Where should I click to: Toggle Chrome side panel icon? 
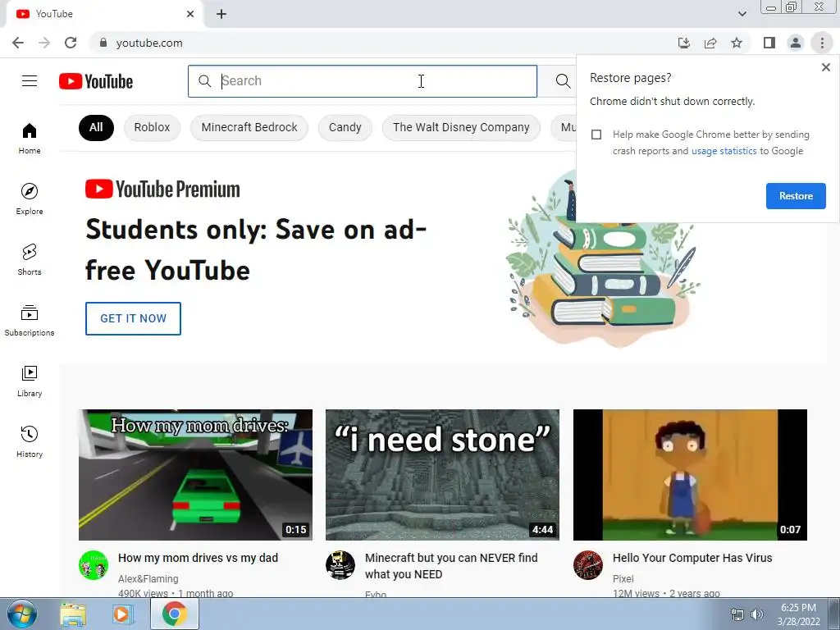coord(769,43)
